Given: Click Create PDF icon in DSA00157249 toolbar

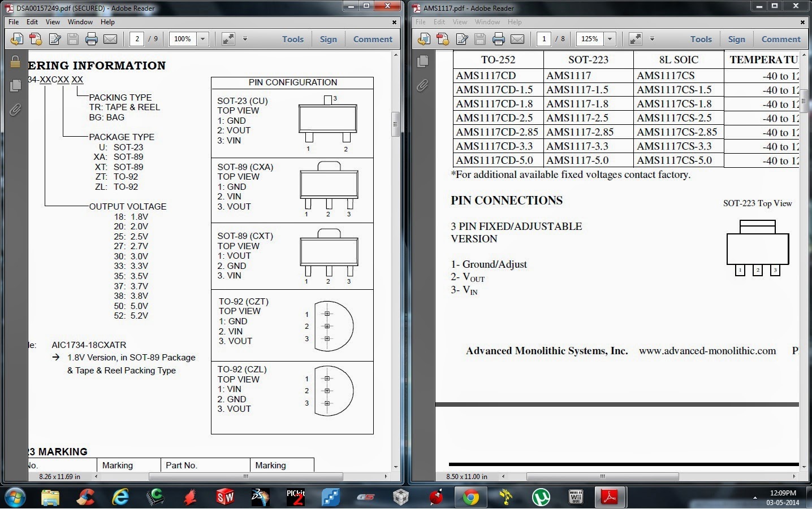Looking at the screenshot, I should click(35, 39).
